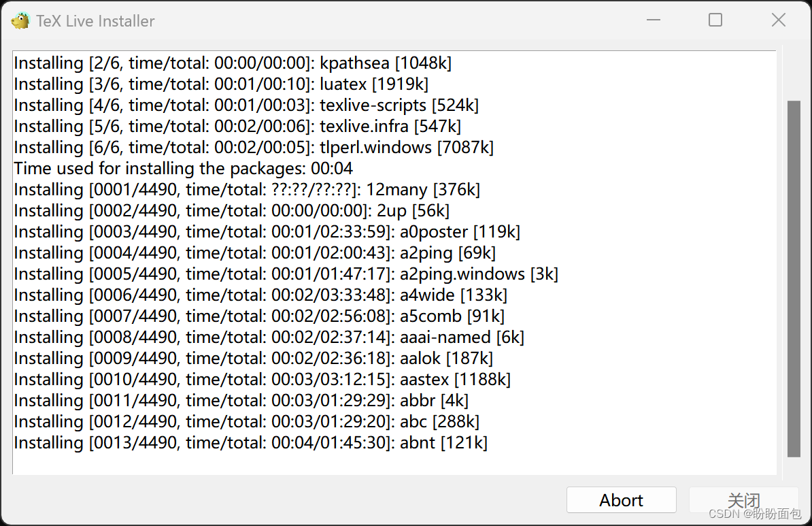
Task: Click the abbr [4k] line
Action: (x=241, y=401)
